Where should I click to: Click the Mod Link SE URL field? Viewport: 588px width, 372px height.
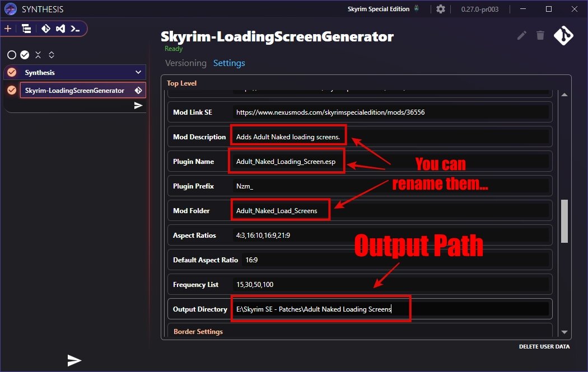(391, 112)
